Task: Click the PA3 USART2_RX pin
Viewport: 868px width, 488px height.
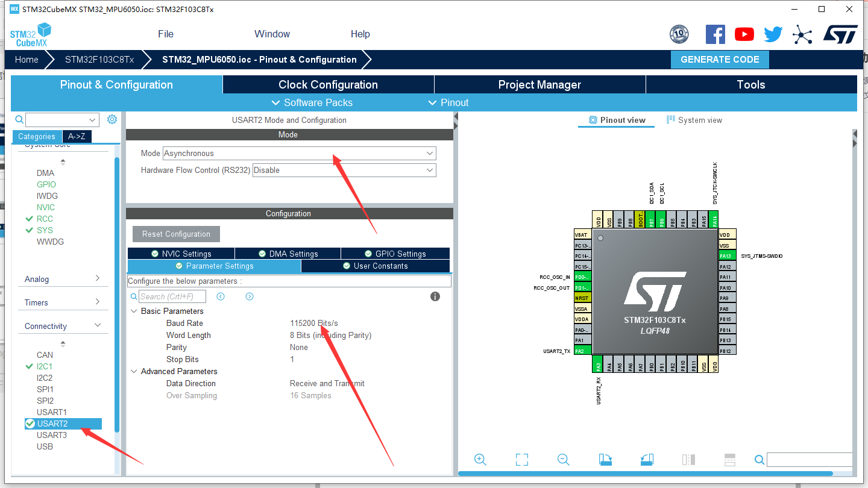Action: [599, 363]
